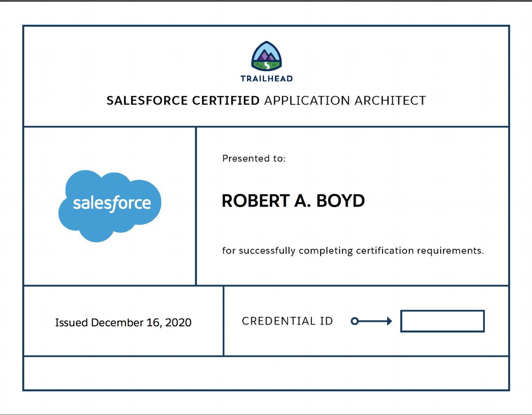Click the CREDENTIAL ID label
This screenshot has height=415, width=532.
point(287,321)
